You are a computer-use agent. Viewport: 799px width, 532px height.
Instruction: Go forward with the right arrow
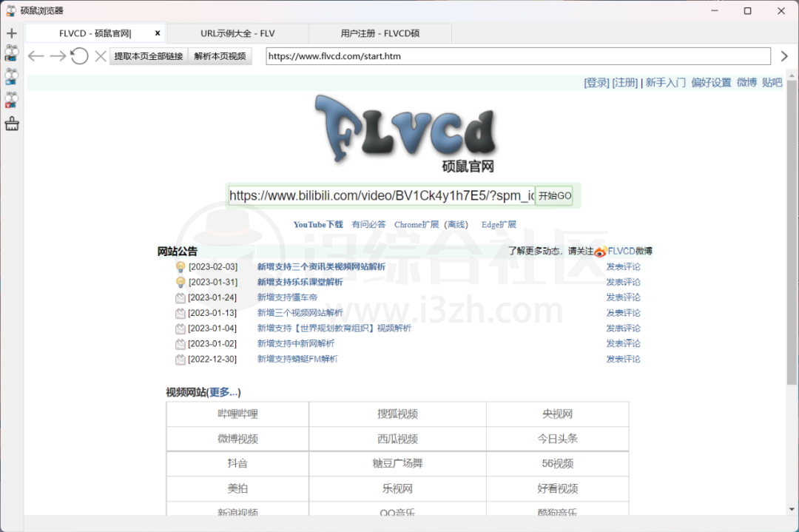click(58, 56)
